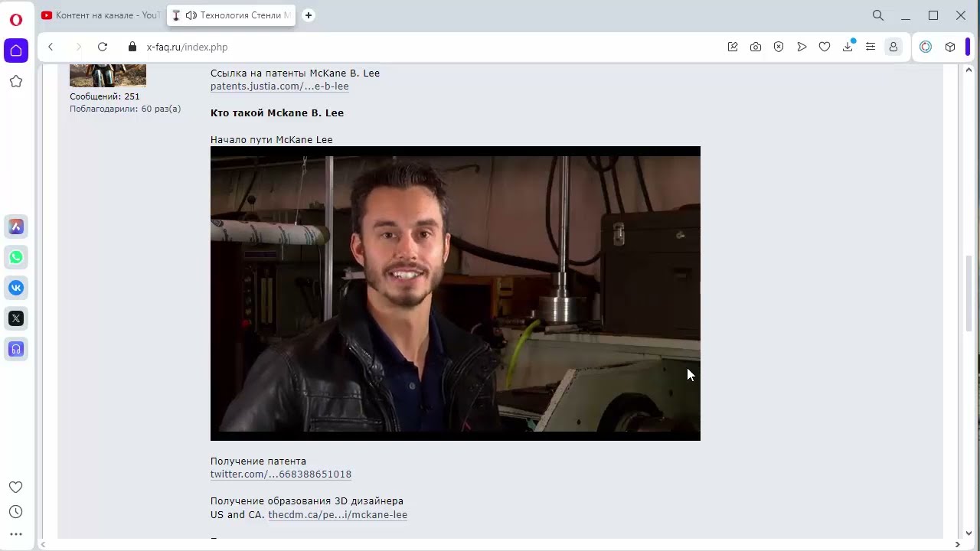Open the thecdm.ca mckane-lee link
This screenshot has width=980, height=551.
338,515
